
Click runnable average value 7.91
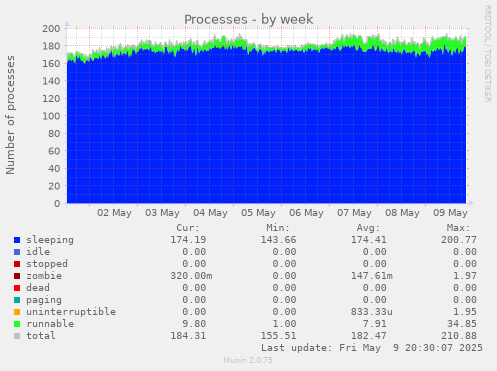click(375, 324)
